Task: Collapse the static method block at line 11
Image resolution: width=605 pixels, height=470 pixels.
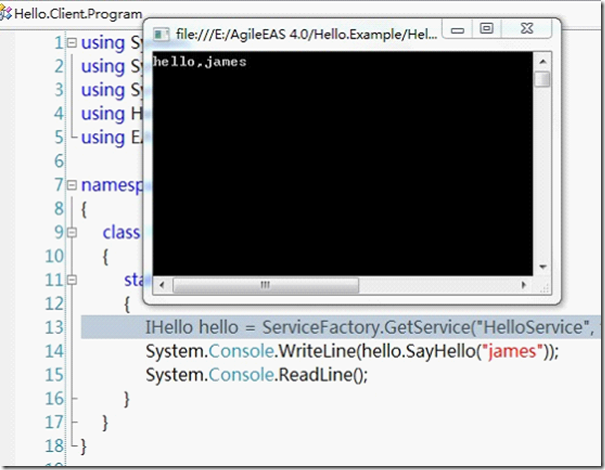Action: (x=72, y=280)
